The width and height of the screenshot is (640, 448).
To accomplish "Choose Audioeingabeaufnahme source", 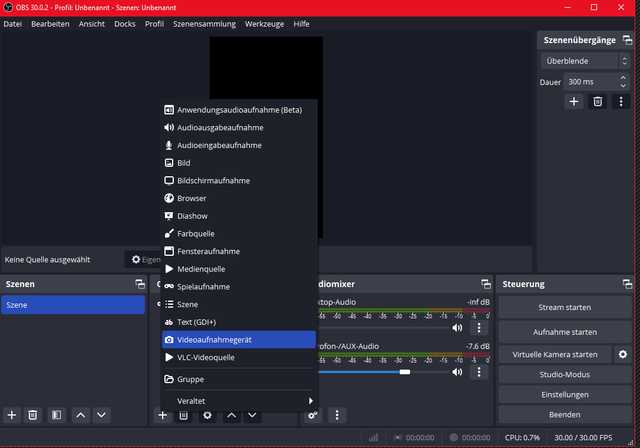I will tap(239, 145).
